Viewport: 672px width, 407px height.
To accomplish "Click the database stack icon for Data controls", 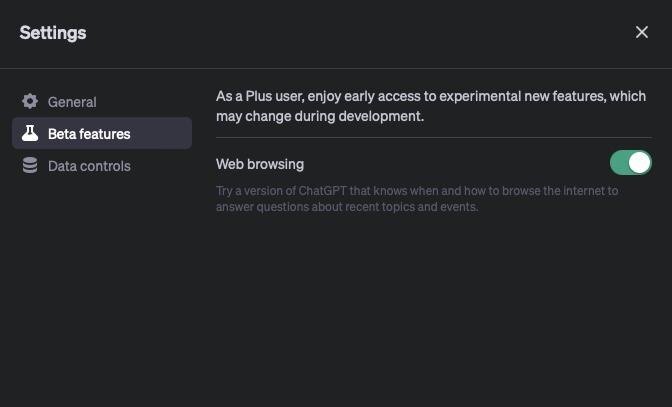I will click(30, 165).
